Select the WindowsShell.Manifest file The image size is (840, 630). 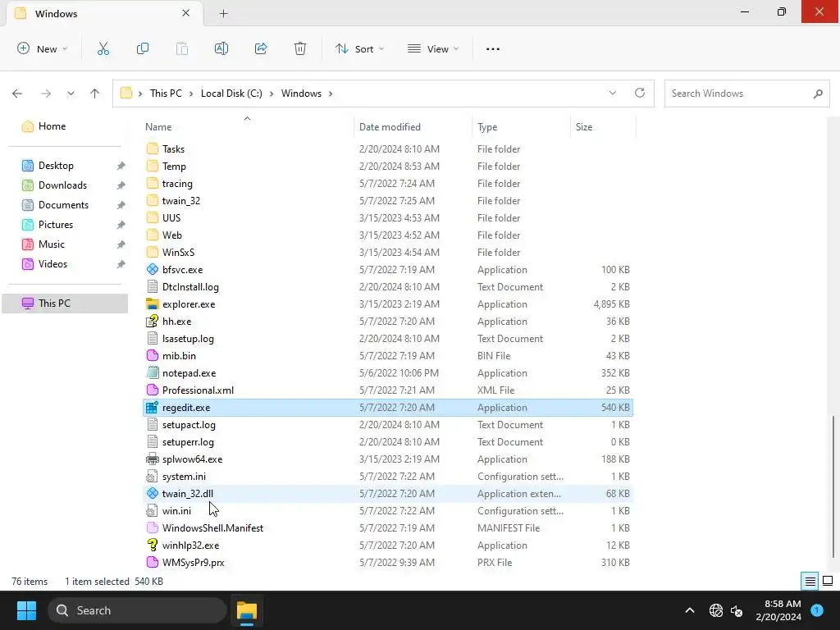(x=388, y=527)
